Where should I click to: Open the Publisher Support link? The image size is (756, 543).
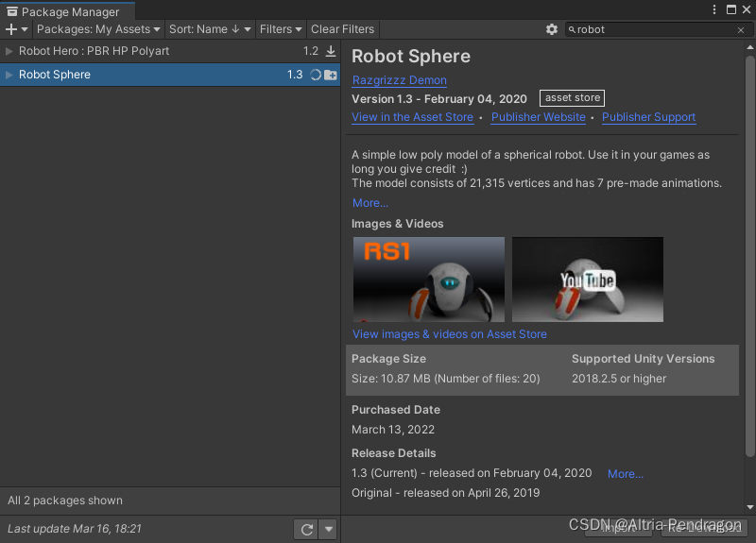pos(648,117)
